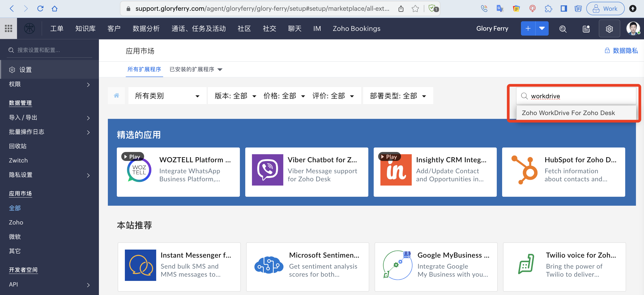Open 设置 in the sidebar
This screenshot has height=295, width=644.
point(49,70)
